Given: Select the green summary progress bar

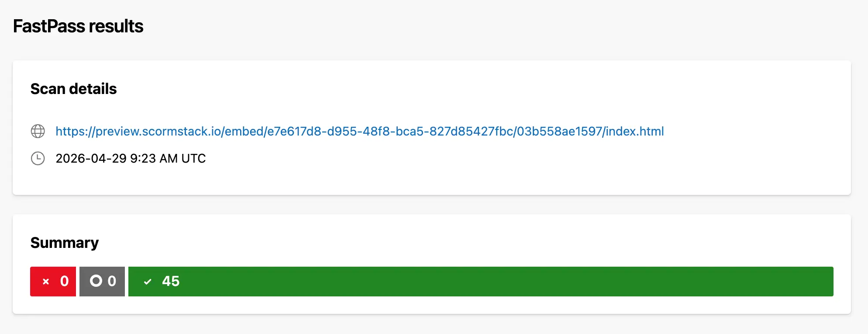Looking at the screenshot, I should pos(480,281).
